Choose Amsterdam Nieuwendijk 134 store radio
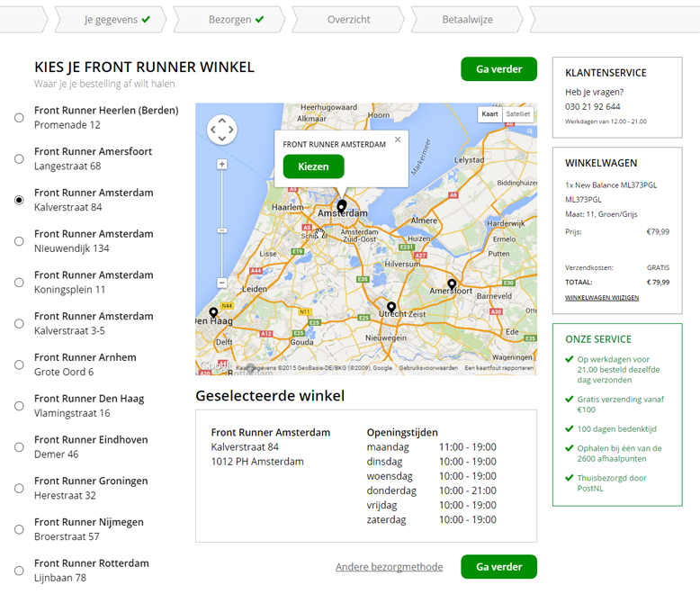700x594 pixels. coord(19,241)
